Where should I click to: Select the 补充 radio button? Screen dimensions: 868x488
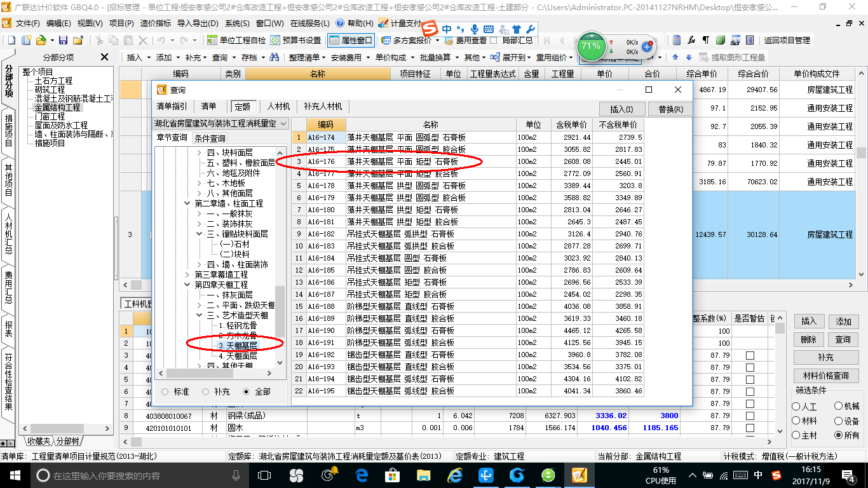pyautogui.click(x=206, y=392)
